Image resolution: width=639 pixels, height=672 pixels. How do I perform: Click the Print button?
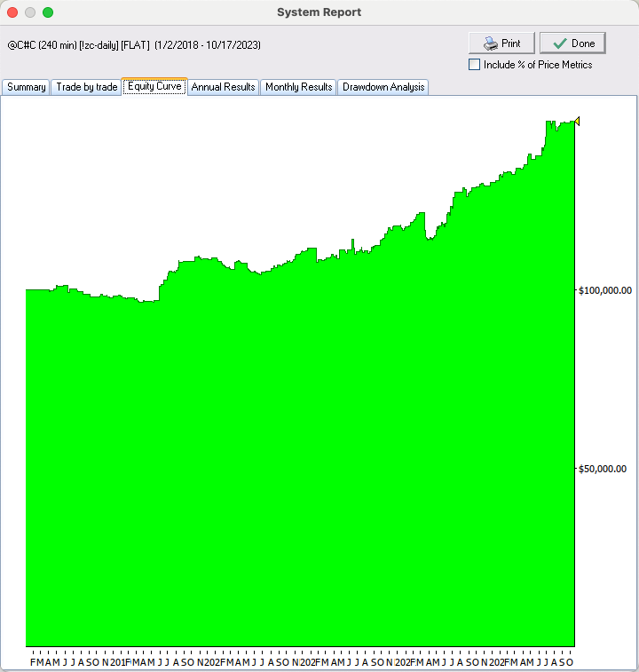[501, 43]
